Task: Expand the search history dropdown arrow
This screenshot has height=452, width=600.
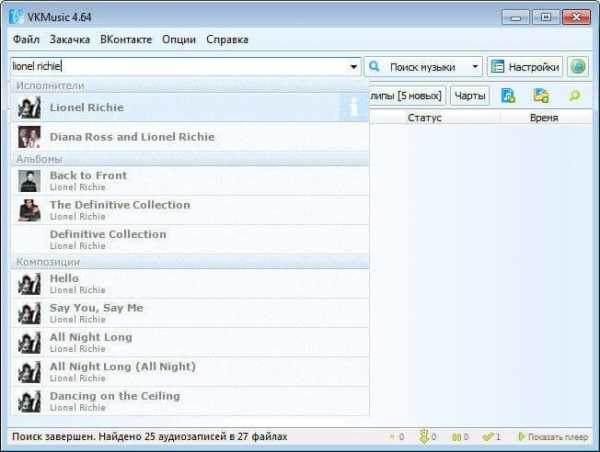Action: [354, 67]
